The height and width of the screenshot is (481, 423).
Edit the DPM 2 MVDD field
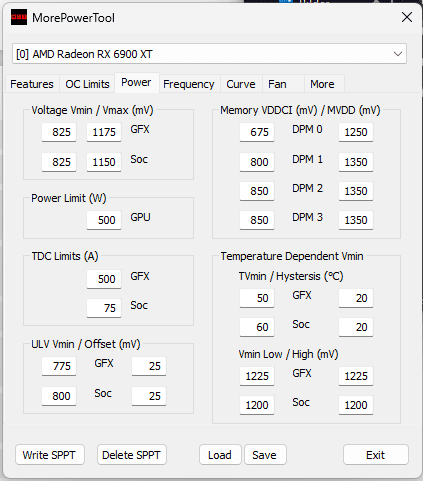coord(356,191)
